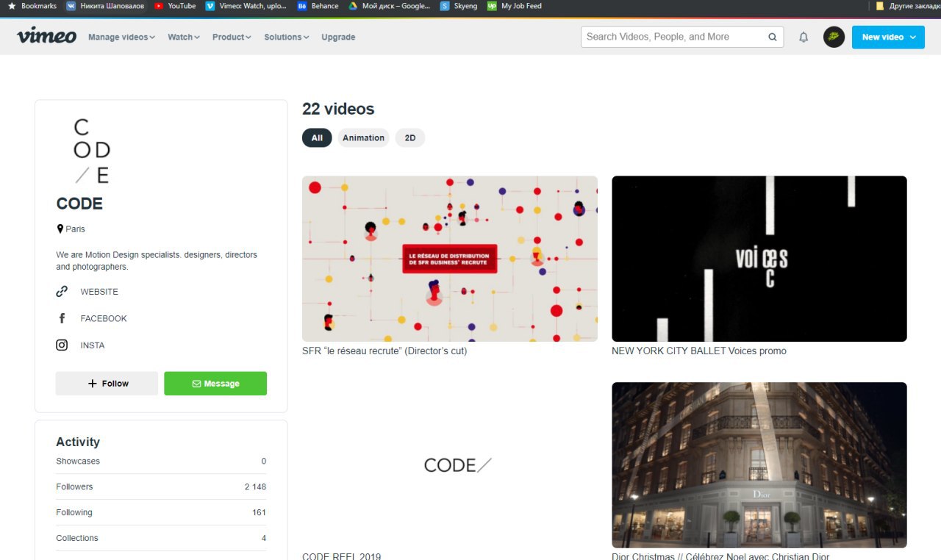Click the Facebook 'f' icon
Image resolution: width=941 pixels, height=560 pixels.
click(62, 318)
